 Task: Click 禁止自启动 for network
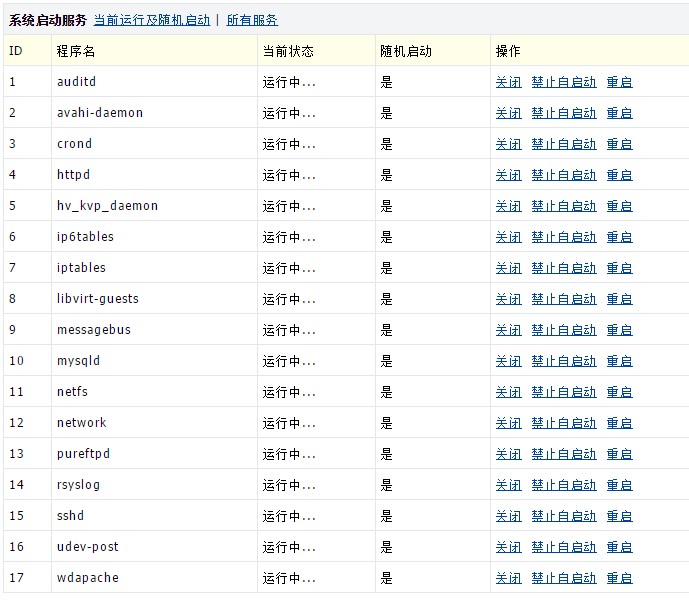564,423
